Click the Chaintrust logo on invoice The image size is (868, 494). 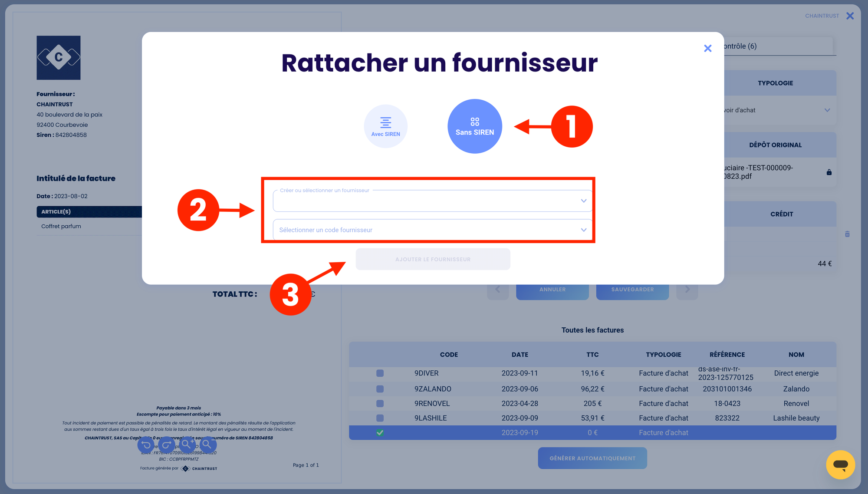(x=59, y=58)
